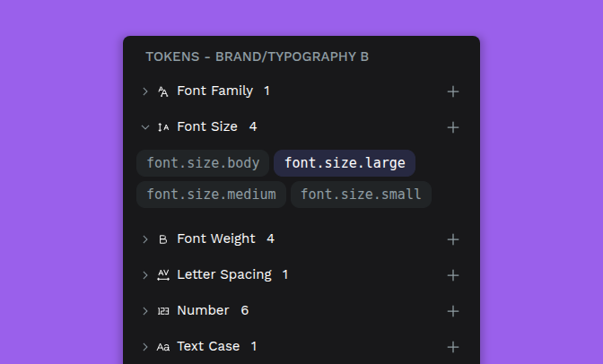The height and width of the screenshot is (364, 603).
Task: Expand the Letter Spacing section
Action: (145, 275)
